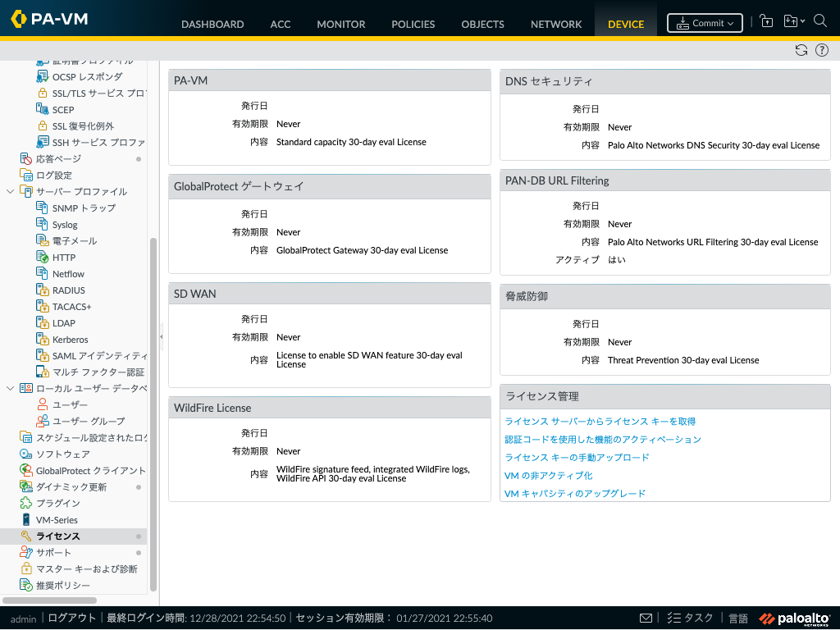Viewport: 840px width, 630px height.
Task: Switch to the DASHBOARD tab
Action: pyautogui.click(x=212, y=24)
